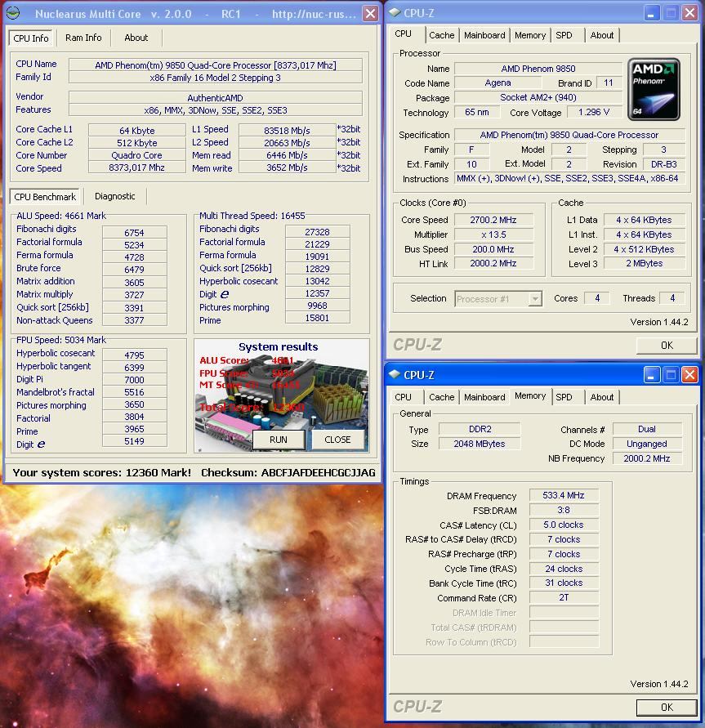Click the 'AuthenticAMD' vendor field

[x=216, y=98]
